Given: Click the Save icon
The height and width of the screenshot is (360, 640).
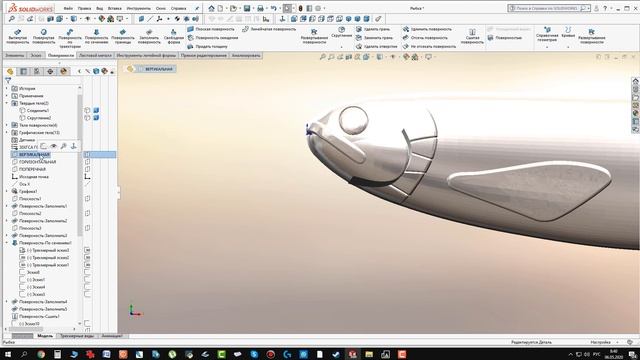Looking at the screenshot, I should click(x=247, y=8).
